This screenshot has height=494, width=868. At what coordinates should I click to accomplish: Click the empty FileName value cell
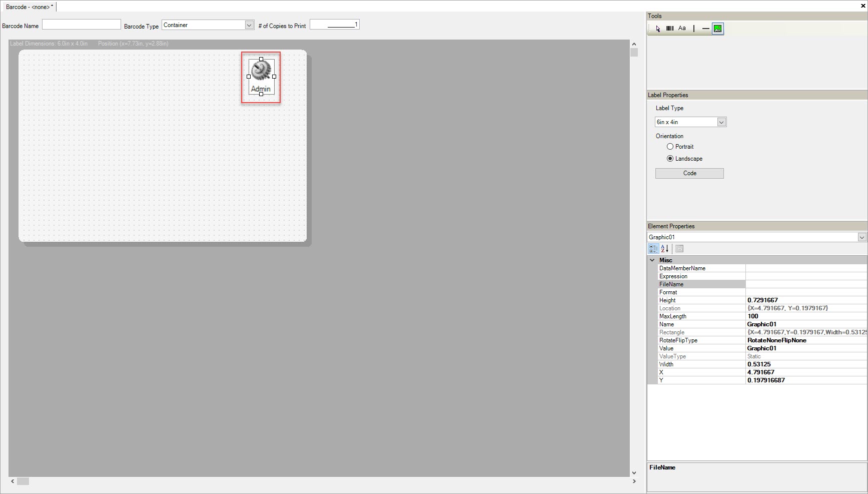[806, 284]
